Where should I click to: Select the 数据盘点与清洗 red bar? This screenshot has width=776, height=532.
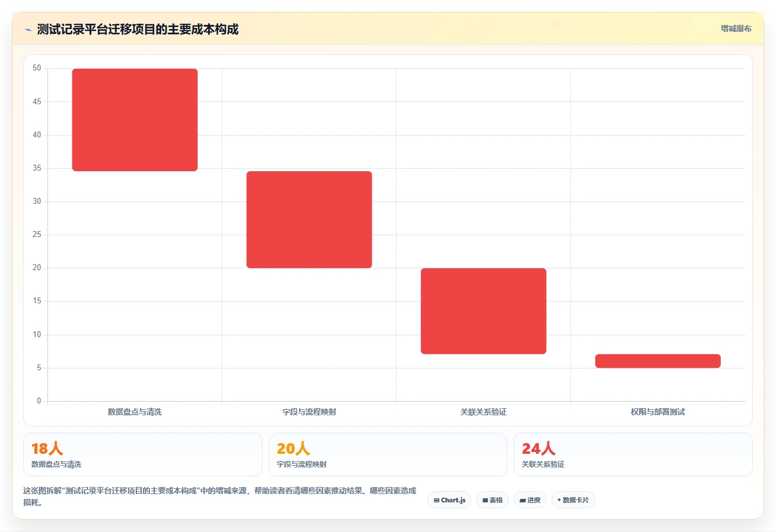coord(135,120)
